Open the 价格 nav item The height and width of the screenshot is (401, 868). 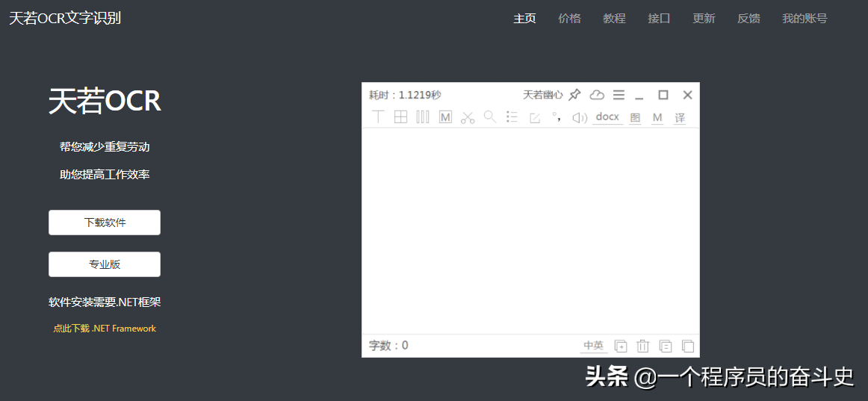[x=570, y=18]
